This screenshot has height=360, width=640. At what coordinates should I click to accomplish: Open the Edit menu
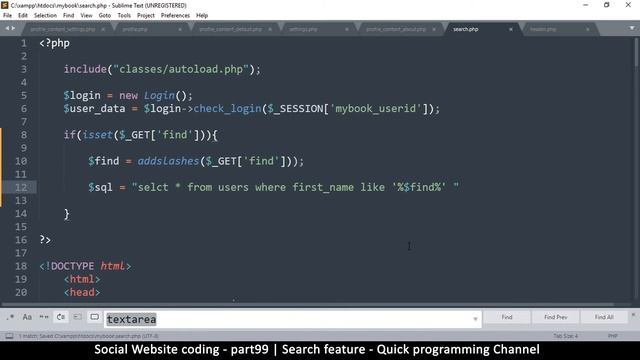coord(23,16)
